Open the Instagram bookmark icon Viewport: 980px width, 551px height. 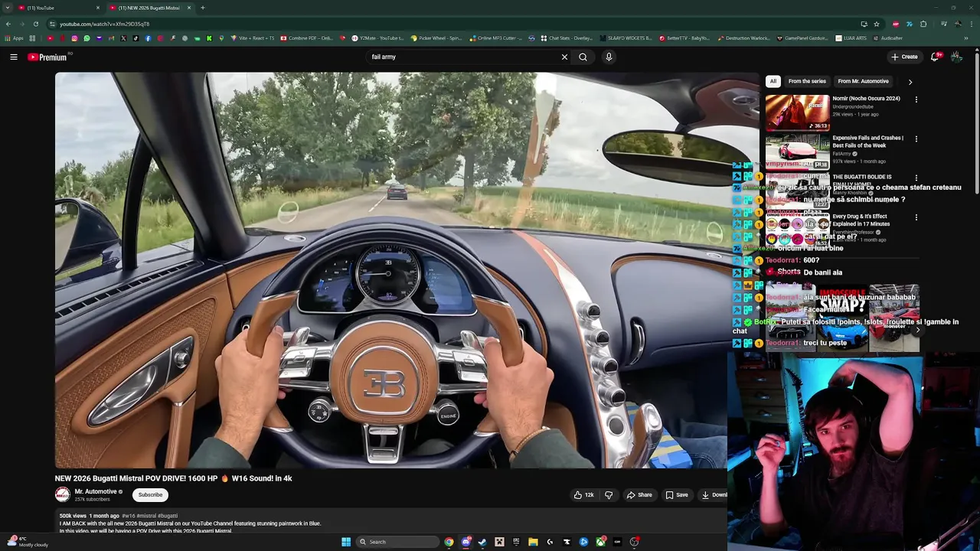click(74, 38)
